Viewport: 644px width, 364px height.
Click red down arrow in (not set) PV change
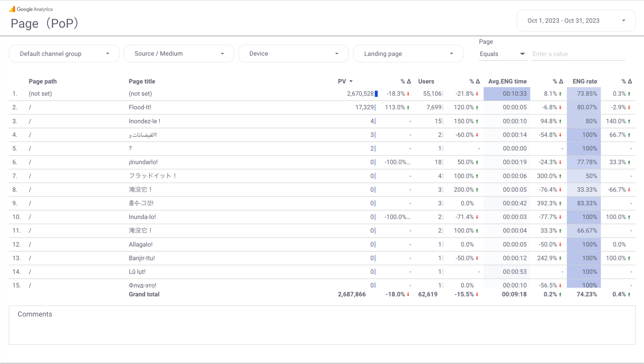[408, 94]
